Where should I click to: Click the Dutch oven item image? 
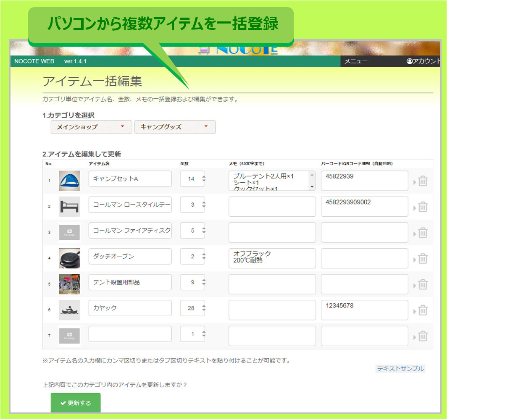point(69,258)
